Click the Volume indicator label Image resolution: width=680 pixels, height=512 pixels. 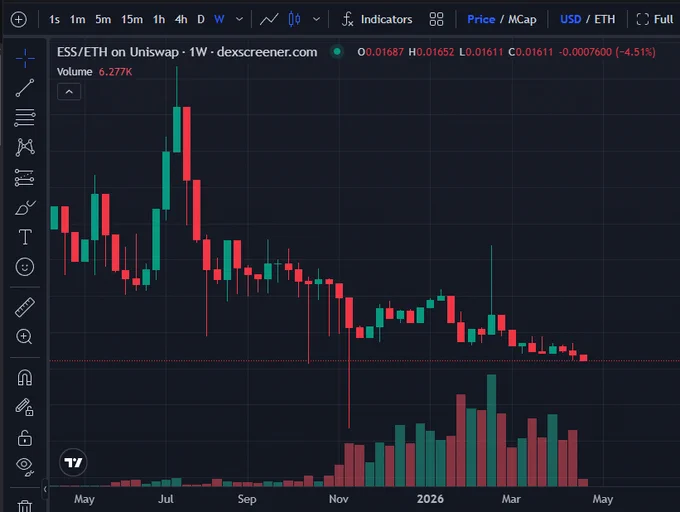tap(75, 72)
